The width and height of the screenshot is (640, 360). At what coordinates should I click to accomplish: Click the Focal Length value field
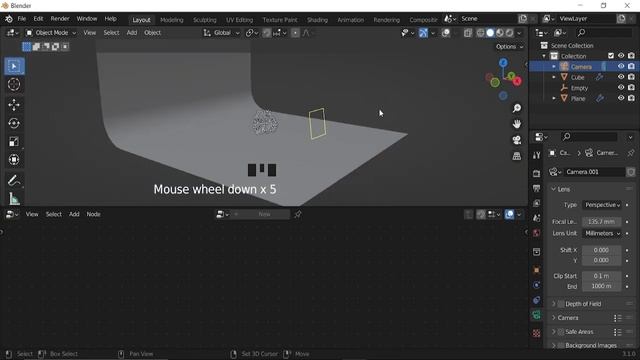[602, 222]
